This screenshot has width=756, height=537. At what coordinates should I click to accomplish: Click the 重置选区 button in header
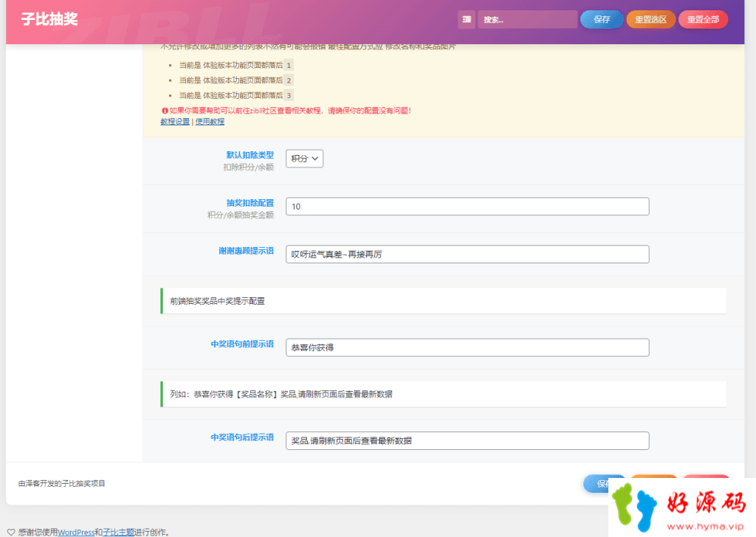[x=651, y=20]
